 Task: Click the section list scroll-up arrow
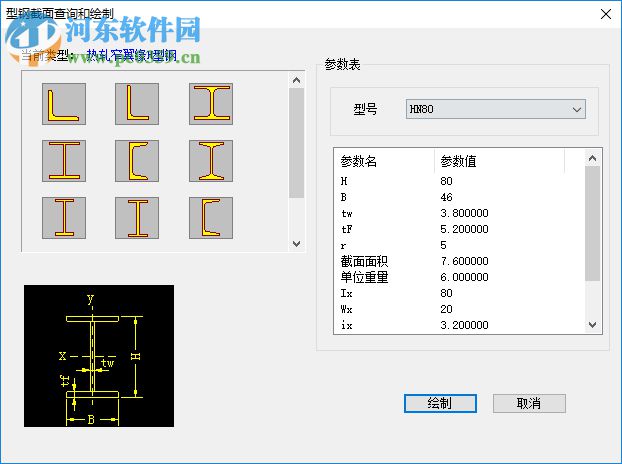(x=296, y=80)
